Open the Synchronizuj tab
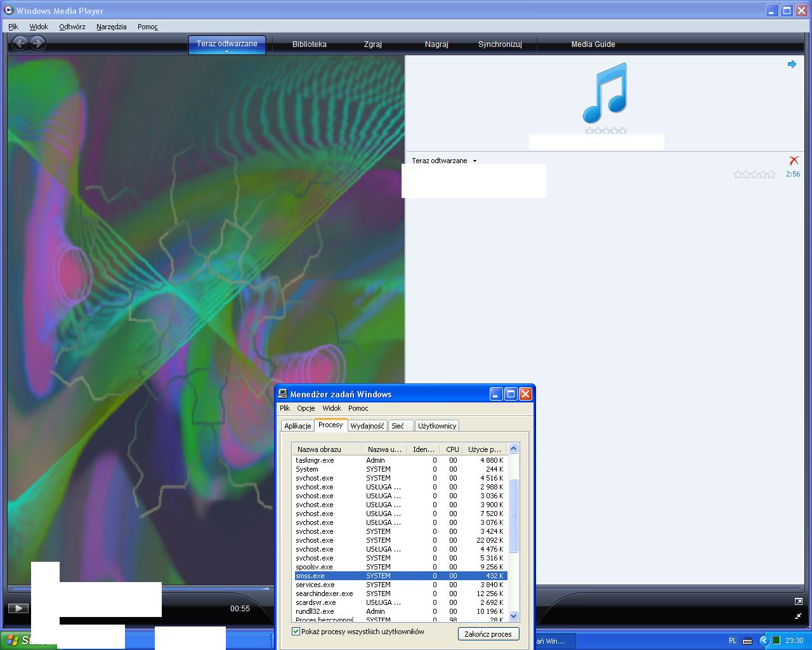 coord(500,44)
